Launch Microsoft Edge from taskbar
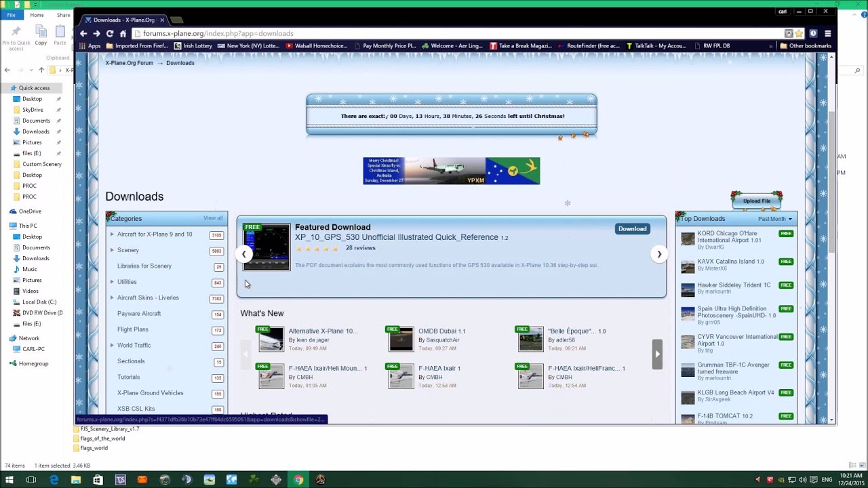Viewport: 868px width, 488px height. [x=54, y=480]
